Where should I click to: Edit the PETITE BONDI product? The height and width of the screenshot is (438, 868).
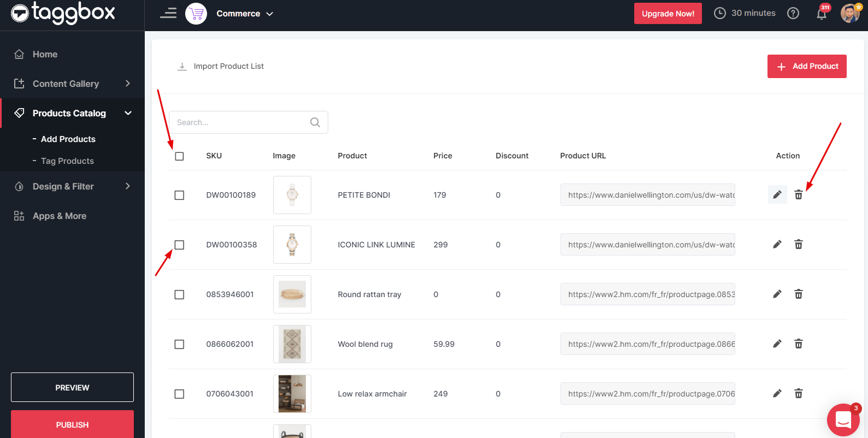coord(777,195)
